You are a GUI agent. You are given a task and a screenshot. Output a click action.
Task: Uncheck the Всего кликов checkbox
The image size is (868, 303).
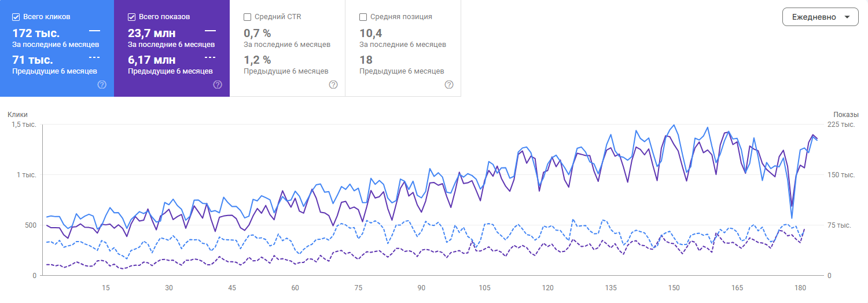(x=16, y=17)
